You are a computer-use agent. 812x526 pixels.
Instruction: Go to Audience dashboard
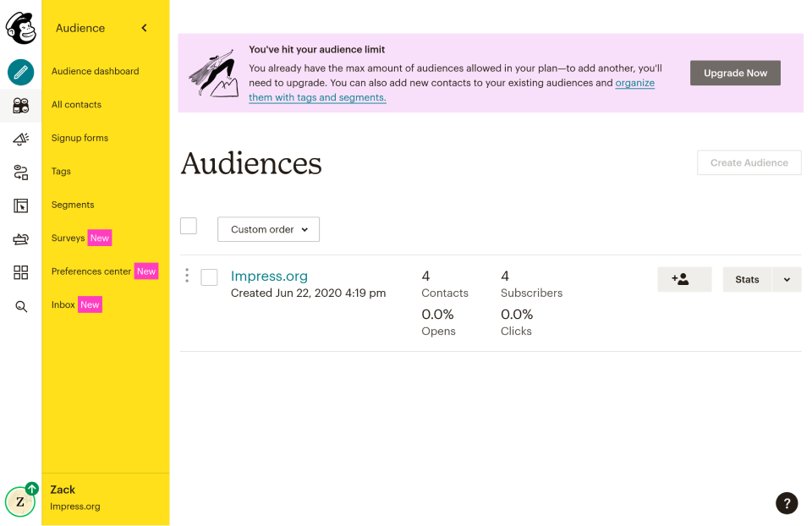[96, 71]
